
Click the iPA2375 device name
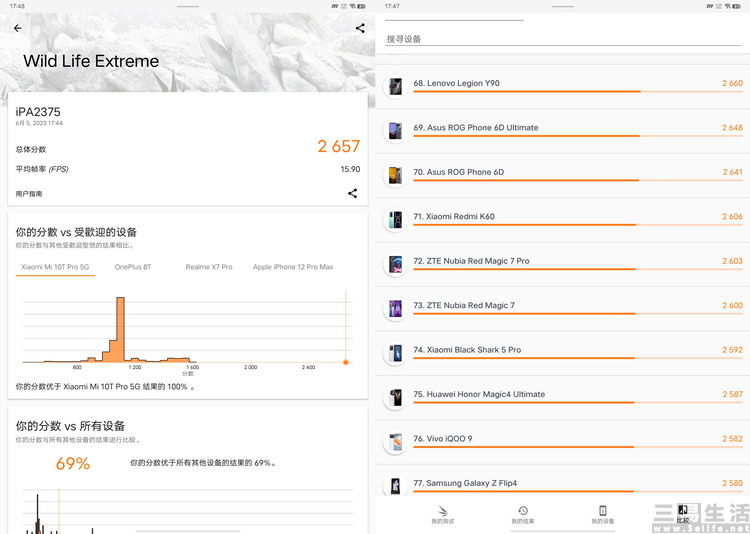(x=38, y=112)
